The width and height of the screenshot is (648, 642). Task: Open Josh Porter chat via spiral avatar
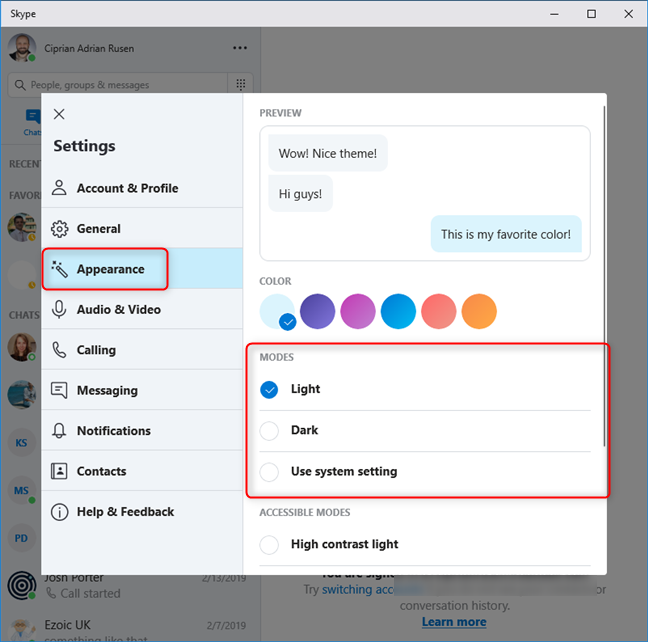(21, 585)
